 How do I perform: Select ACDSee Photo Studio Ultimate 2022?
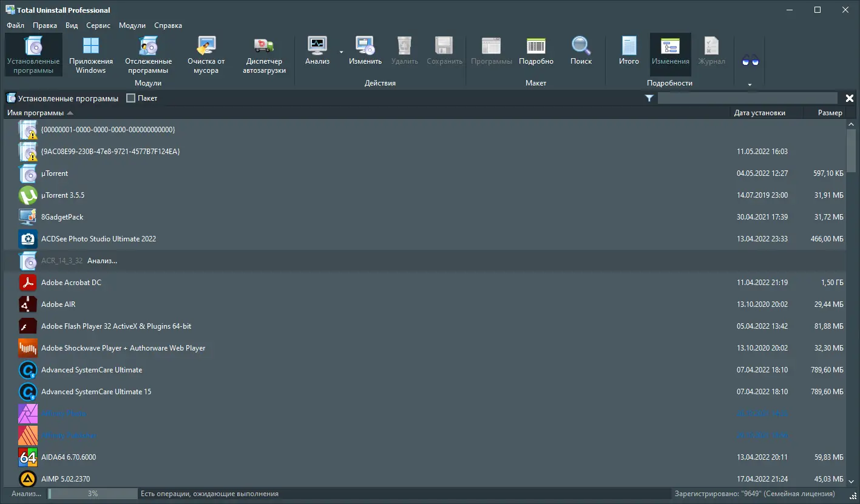point(425,239)
